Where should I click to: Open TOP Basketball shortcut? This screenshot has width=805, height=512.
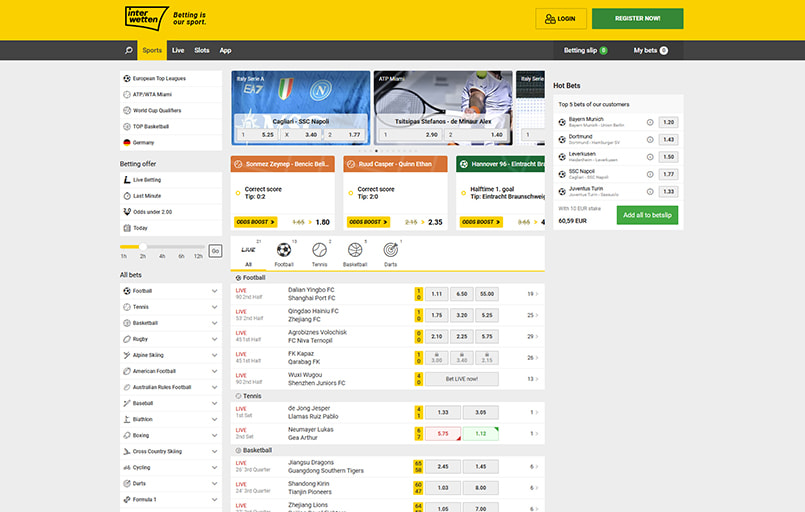(171, 126)
